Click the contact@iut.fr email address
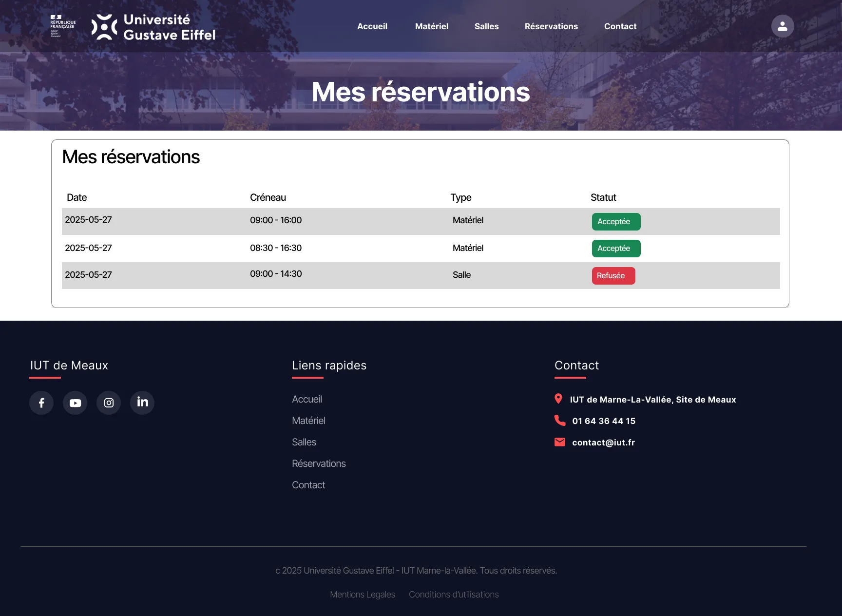 [x=603, y=443]
